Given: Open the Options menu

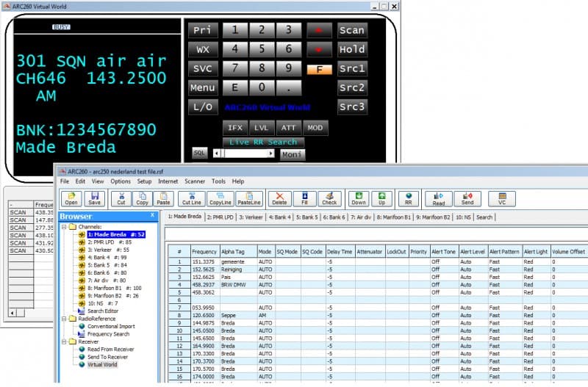Looking at the screenshot, I should (x=121, y=181).
